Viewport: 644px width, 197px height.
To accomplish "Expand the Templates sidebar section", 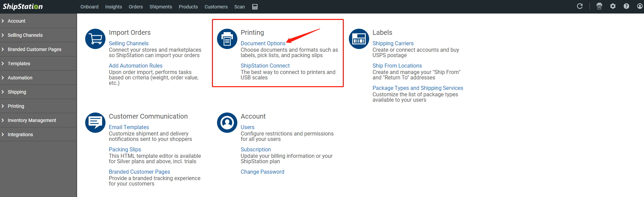I will pos(19,64).
